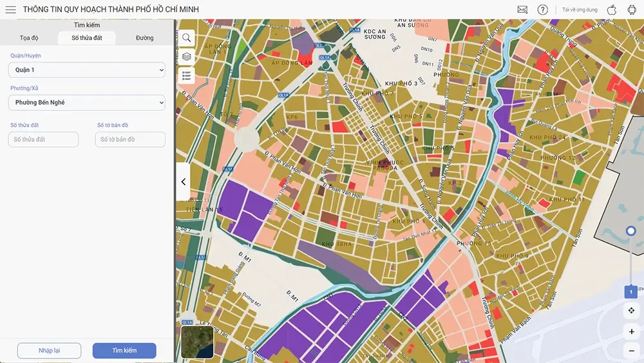Click the Tải về ứng dụng link
The image size is (644, 363).
coord(580,10)
